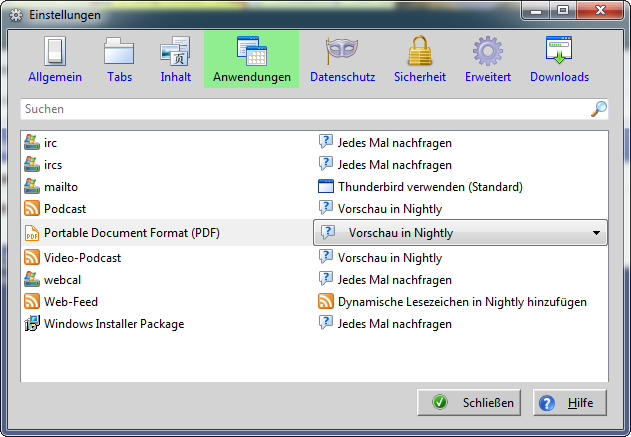Click the Inhalt content icon
Image resolution: width=631 pixels, height=437 pixels.
(x=175, y=50)
